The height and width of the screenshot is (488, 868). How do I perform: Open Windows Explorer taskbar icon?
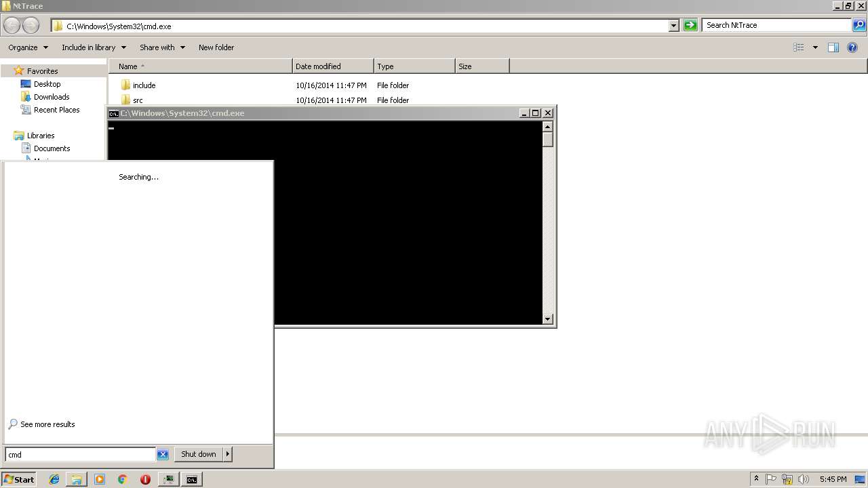point(77,479)
